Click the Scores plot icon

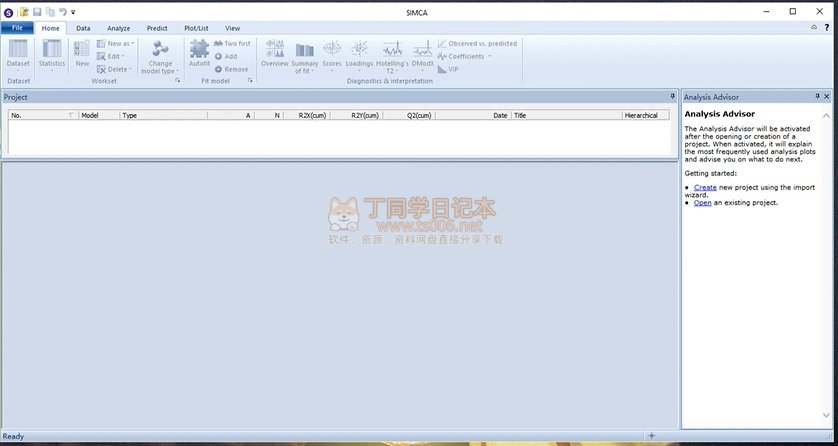(332, 49)
